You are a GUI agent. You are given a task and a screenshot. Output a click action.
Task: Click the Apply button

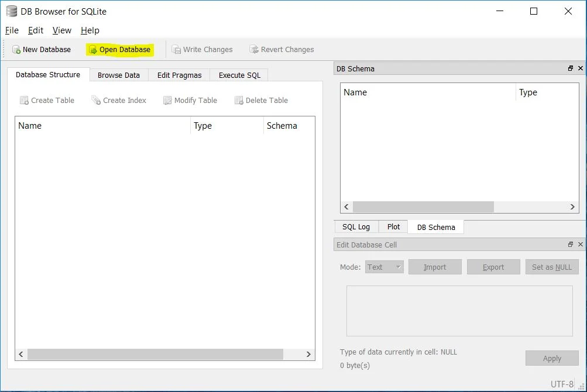[552, 358]
